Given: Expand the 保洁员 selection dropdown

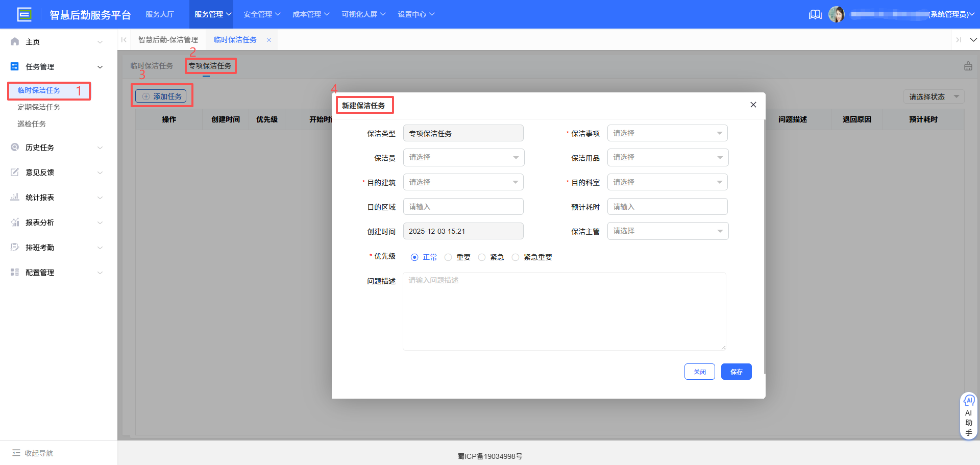Looking at the screenshot, I should 463,158.
